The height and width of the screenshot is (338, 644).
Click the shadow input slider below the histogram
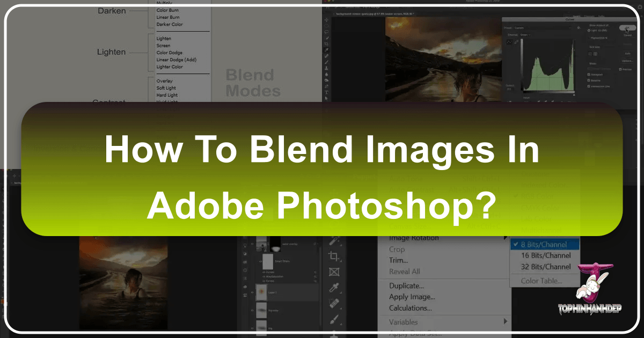pos(524,94)
